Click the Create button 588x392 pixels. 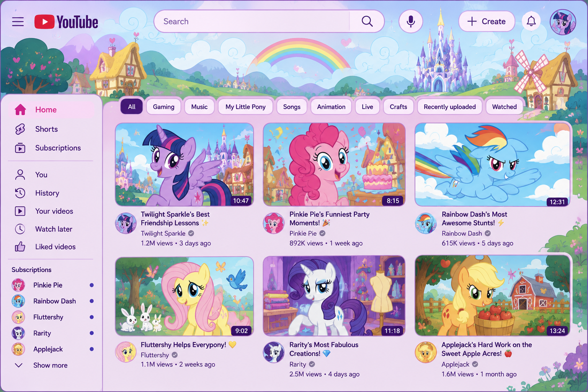coord(487,21)
